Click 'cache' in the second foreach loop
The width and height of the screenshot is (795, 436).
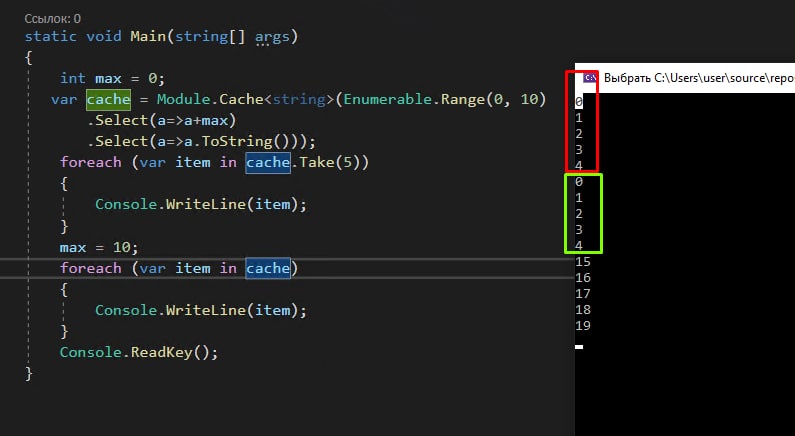(x=268, y=268)
